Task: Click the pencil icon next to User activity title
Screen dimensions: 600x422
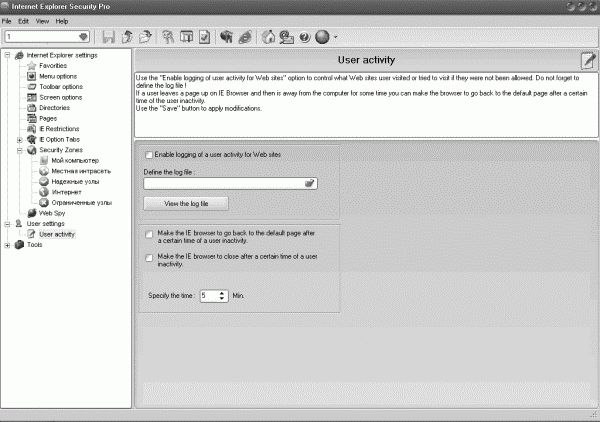Action: click(x=588, y=60)
